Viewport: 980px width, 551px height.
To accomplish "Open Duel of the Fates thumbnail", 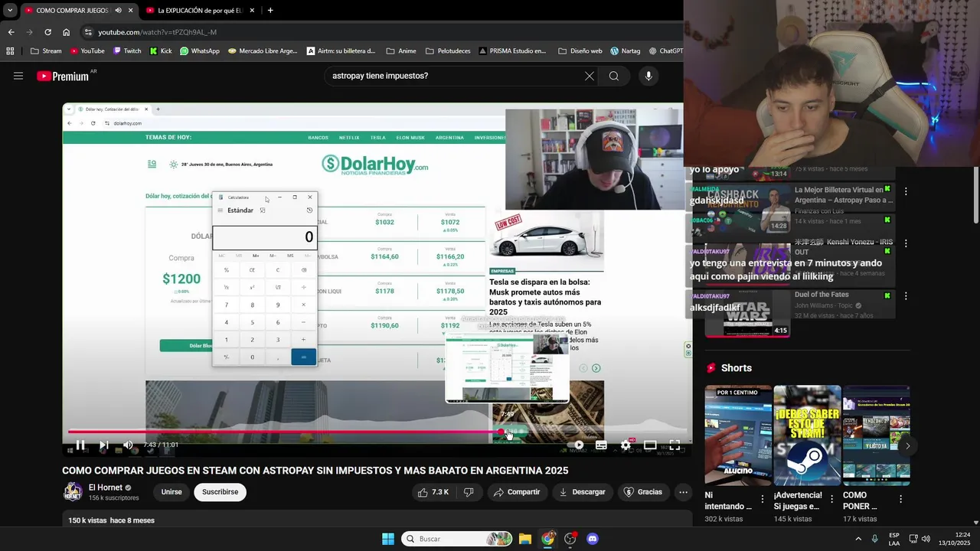I will point(747,314).
